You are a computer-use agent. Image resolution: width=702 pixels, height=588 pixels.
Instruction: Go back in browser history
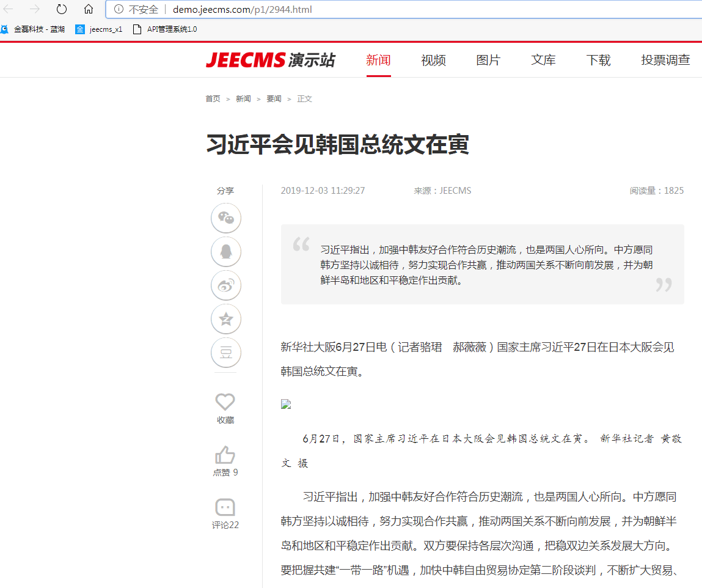pyautogui.click(x=9, y=9)
